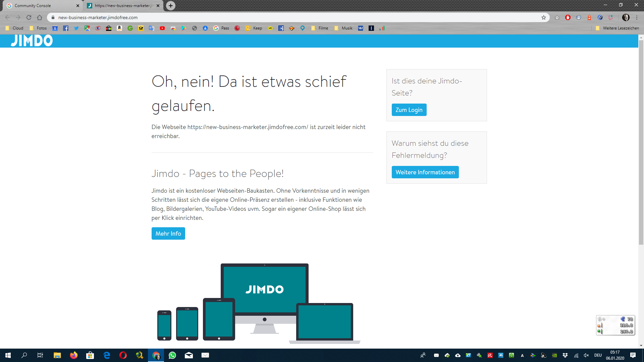Open the Avira tray icon
This screenshot has width=644, height=362.
490,355
